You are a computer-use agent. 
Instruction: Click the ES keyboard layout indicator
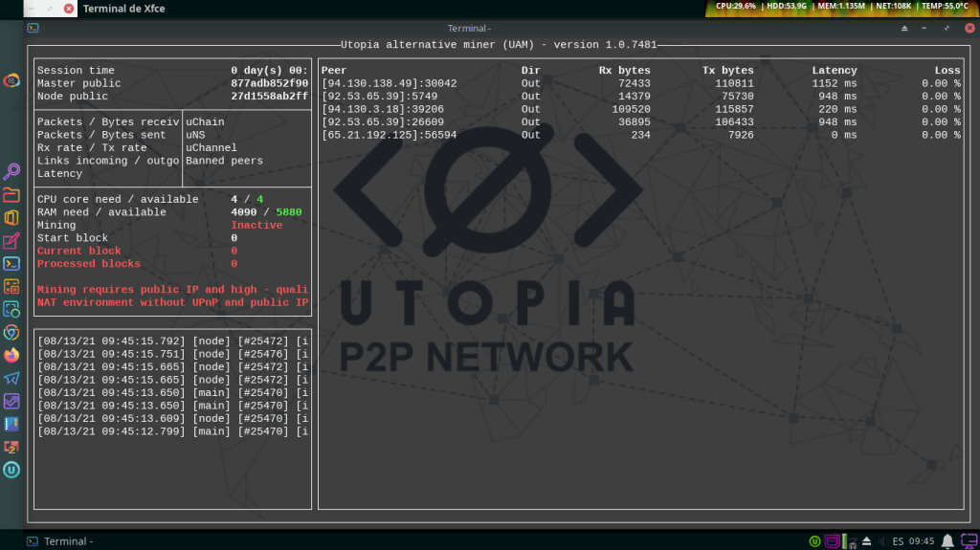[x=898, y=541]
